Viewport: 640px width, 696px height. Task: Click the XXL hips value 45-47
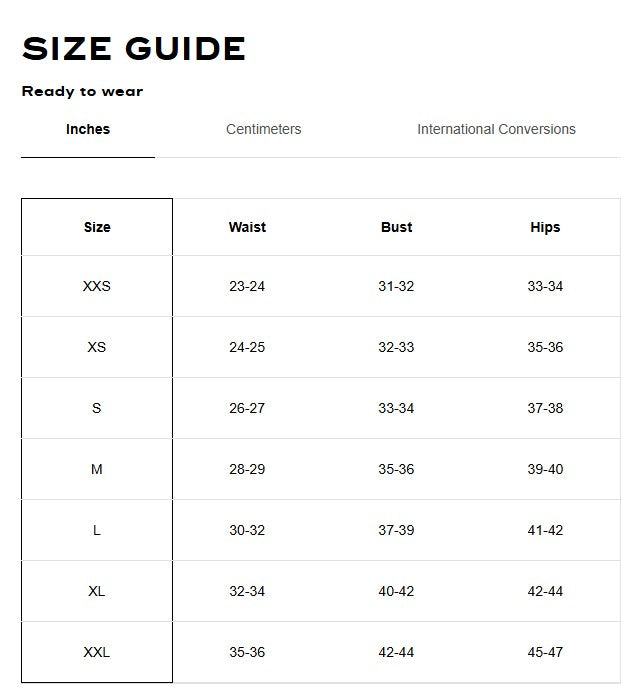coord(545,652)
